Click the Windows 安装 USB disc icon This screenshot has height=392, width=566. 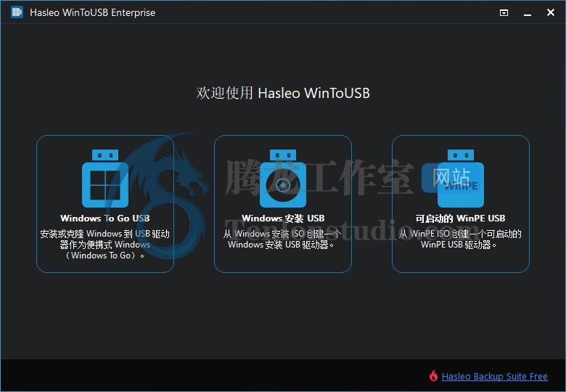point(283,179)
